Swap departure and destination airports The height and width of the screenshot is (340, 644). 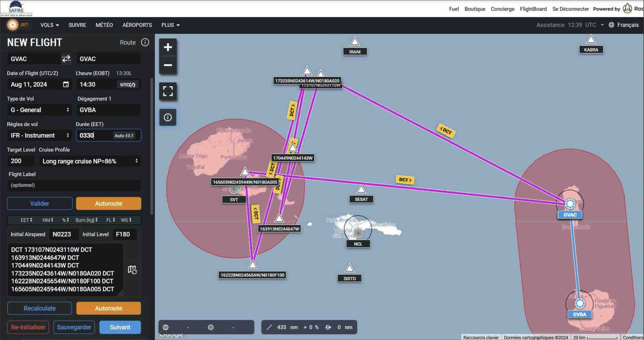(x=66, y=59)
